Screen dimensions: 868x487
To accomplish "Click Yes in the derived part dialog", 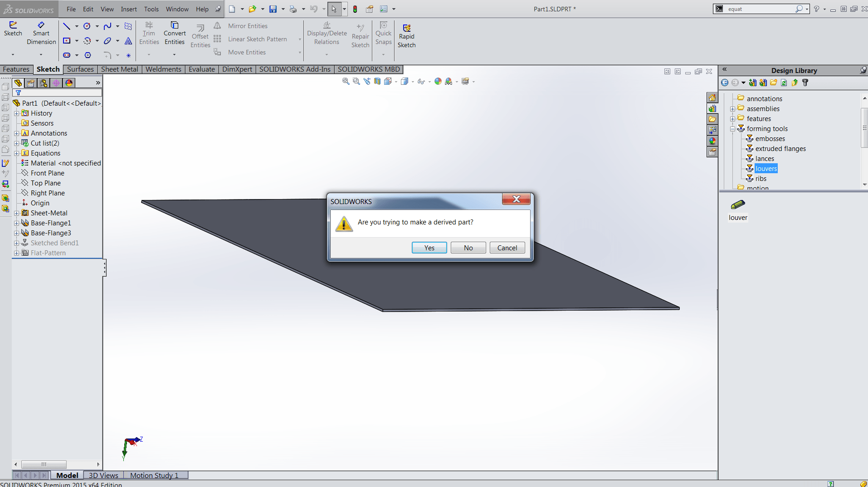I will click(x=429, y=248).
